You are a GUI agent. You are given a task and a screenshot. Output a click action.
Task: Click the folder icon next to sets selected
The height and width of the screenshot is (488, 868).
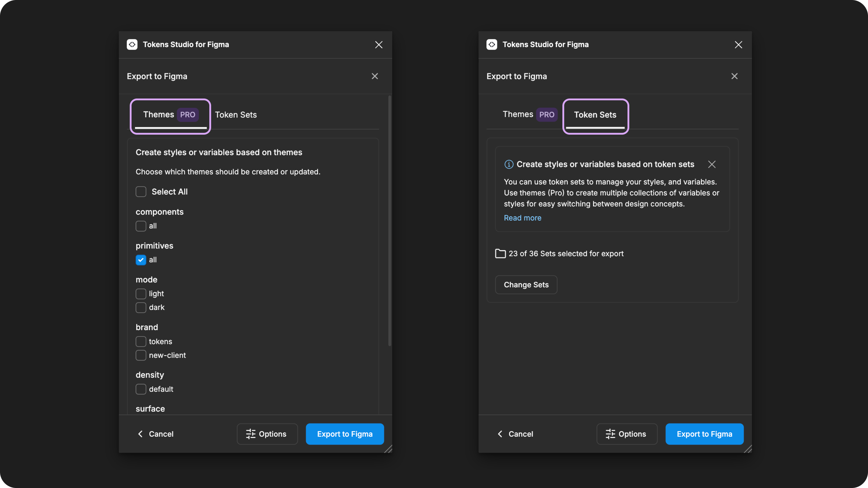[500, 253]
